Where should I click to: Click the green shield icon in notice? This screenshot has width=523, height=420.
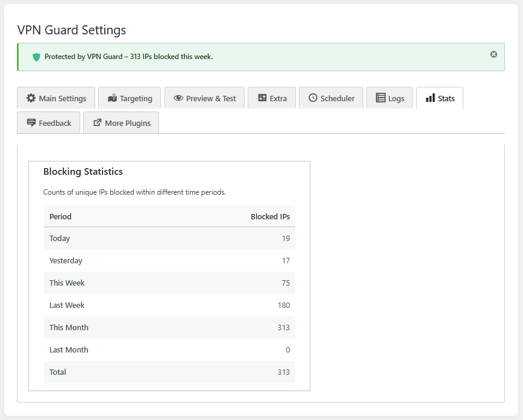click(36, 57)
